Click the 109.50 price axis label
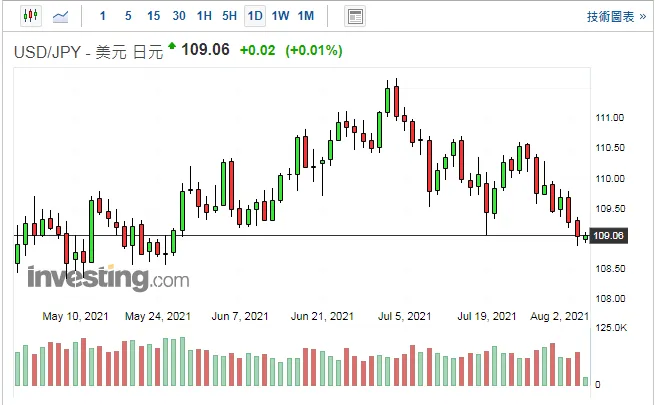This screenshot has height=405, width=655. pyautogui.click(x=610, y=208)
